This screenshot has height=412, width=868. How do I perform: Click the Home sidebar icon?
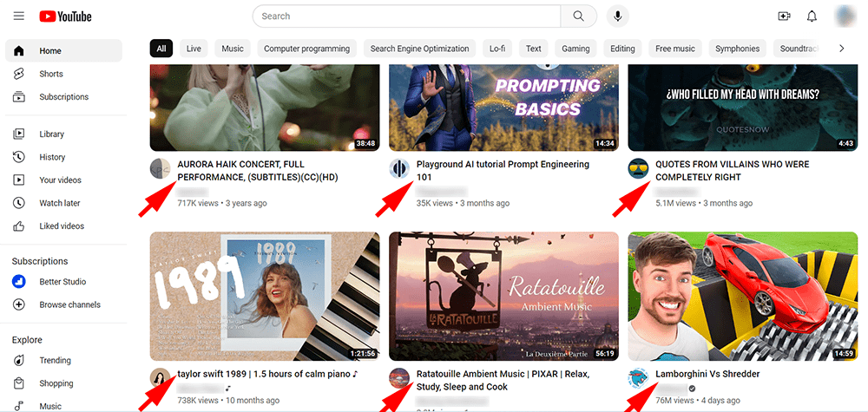(x=19, y=51)
